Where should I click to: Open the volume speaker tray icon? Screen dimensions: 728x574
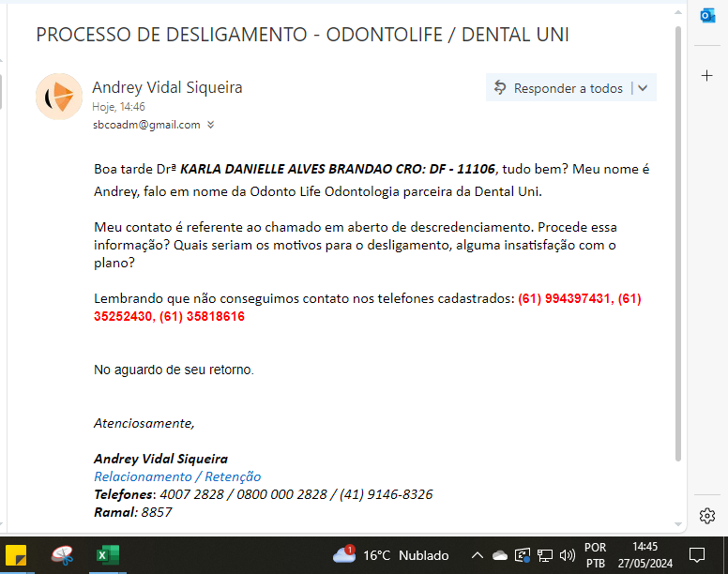568,555
